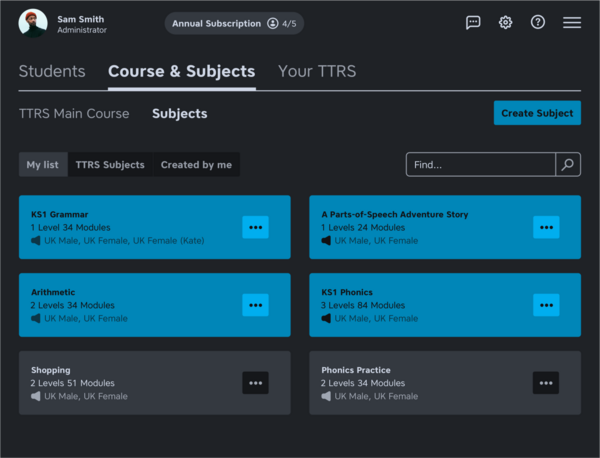Open the settings gear icon
This screenshot has width=600, height=458.
(x=505, y=22)
